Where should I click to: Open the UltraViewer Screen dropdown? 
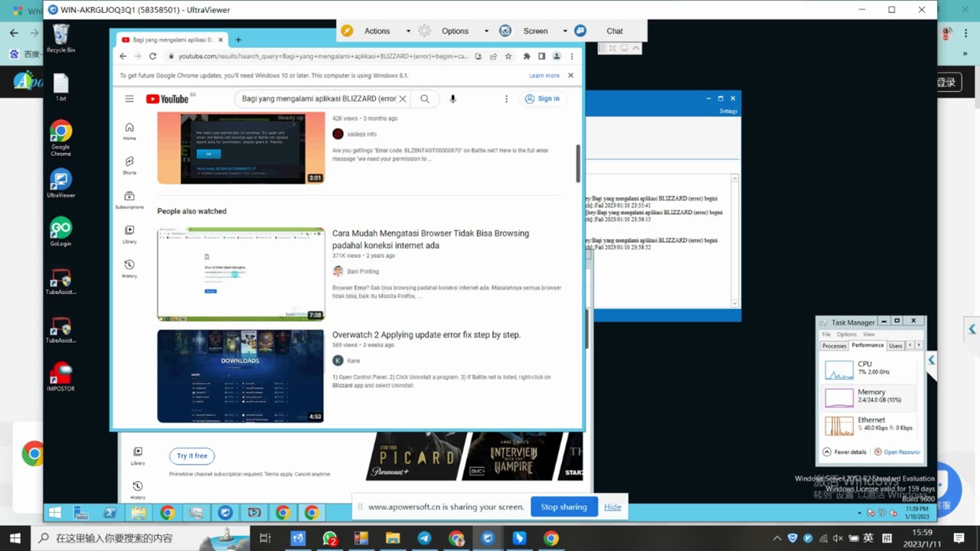point(535,31)
